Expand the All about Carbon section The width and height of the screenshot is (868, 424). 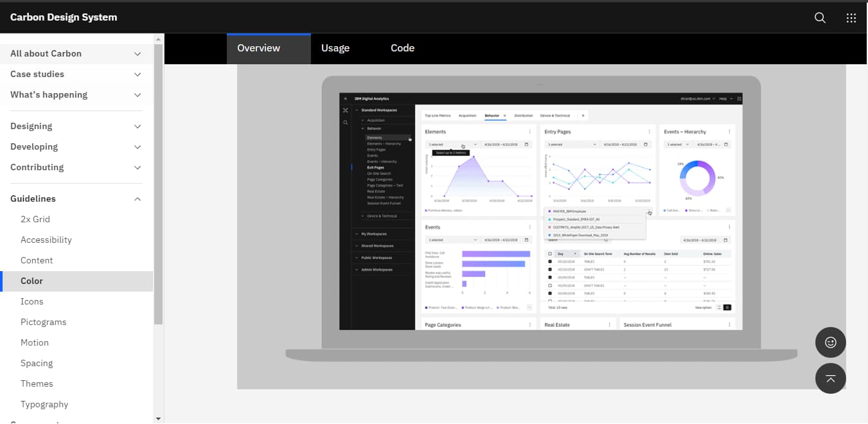(x=76, y=54)
